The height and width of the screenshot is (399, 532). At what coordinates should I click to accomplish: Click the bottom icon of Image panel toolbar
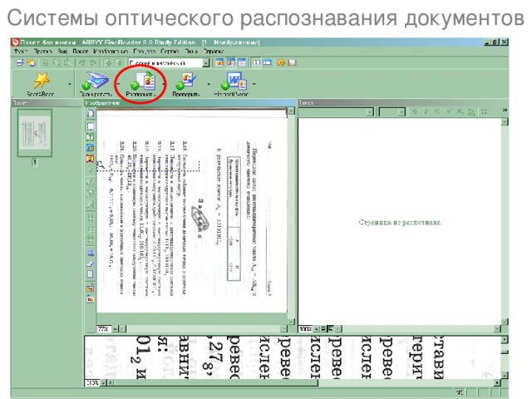[x=91, y=299]
